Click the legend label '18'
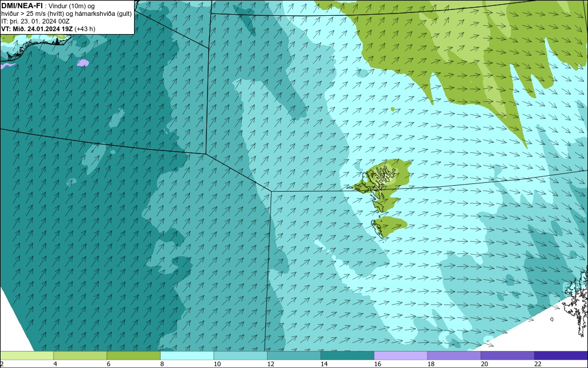This screenshot has height=368, width=588. click(431, 364)
